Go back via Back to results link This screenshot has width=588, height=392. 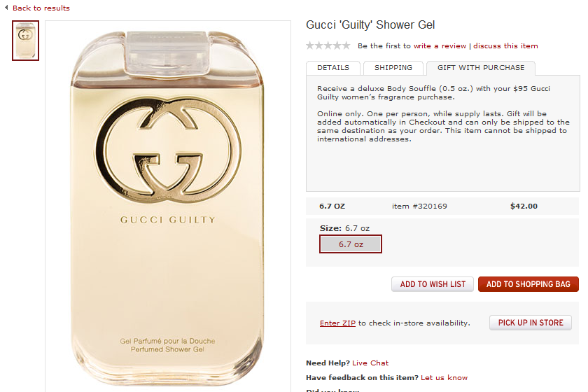pyautogui.click(x=41, y=8)
